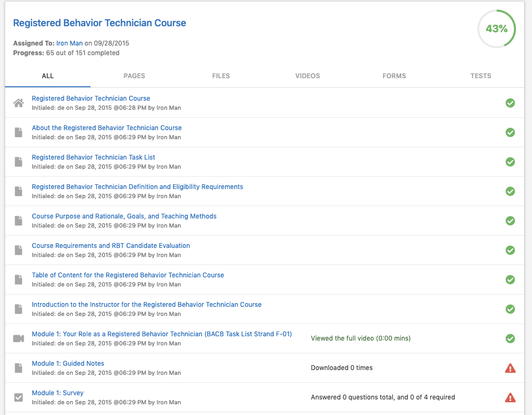Open the FILES tab

(x=221, y=76)
